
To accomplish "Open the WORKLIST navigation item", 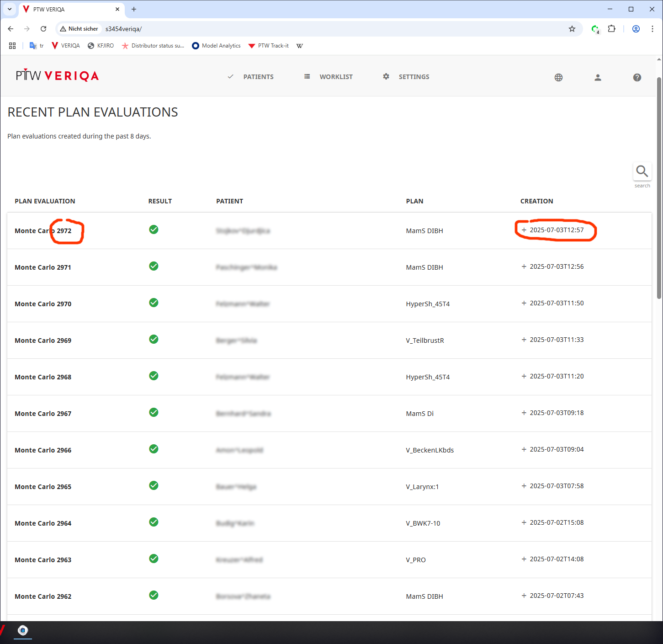I will [329, 77].
